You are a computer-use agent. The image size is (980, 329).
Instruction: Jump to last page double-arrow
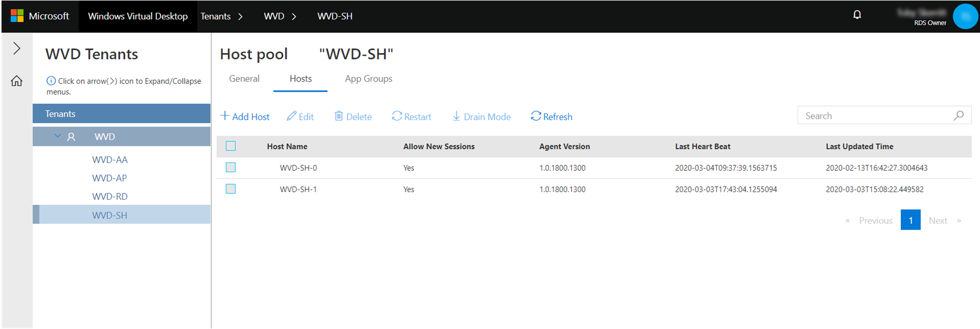(x=959, y=220)
